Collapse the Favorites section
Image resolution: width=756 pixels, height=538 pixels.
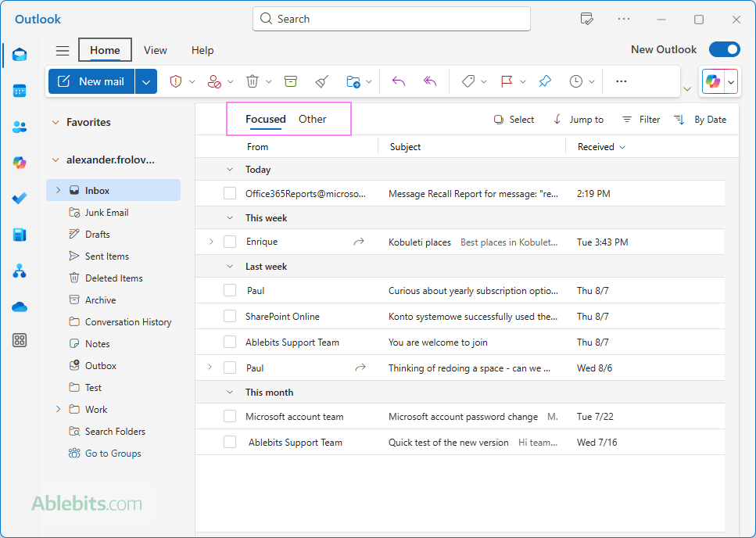click(56, 123)
